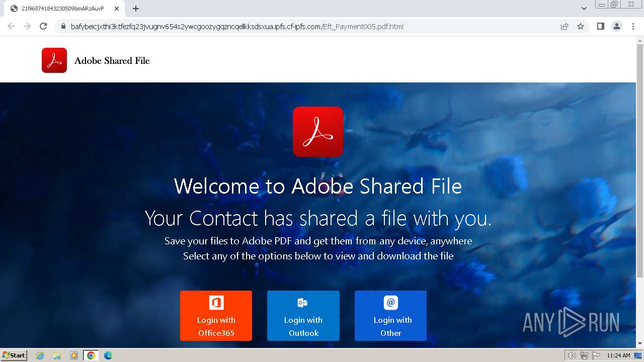Share this page icon in address bar
Viewport: 644px width, 362px height.
click(565, 27)
